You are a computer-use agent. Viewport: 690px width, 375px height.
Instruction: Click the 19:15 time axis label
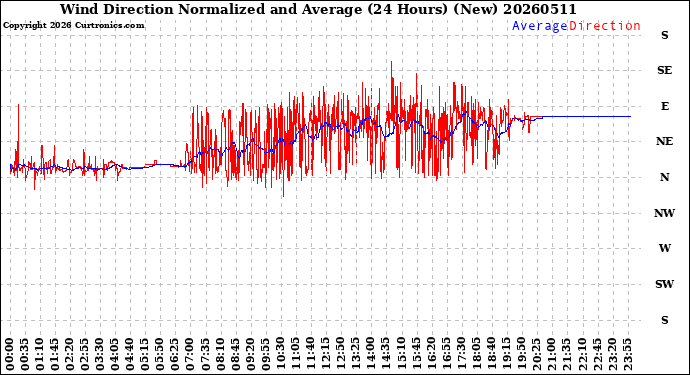click(x=506, y=354)
